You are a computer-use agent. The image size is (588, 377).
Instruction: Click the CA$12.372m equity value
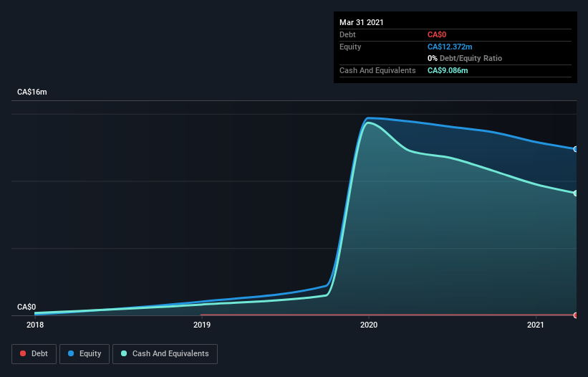click(x=450, y=47)
